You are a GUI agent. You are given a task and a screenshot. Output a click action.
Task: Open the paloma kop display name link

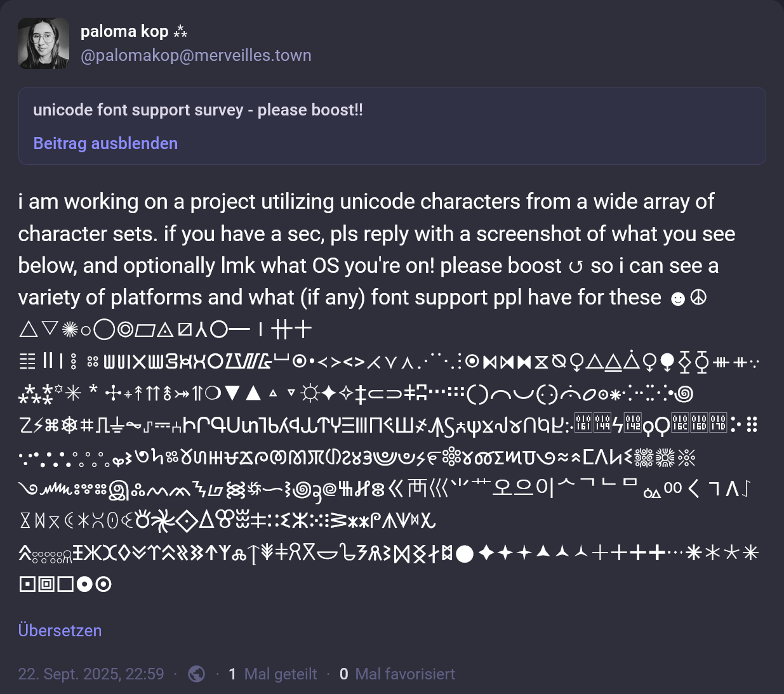click(x=124, y=31)
